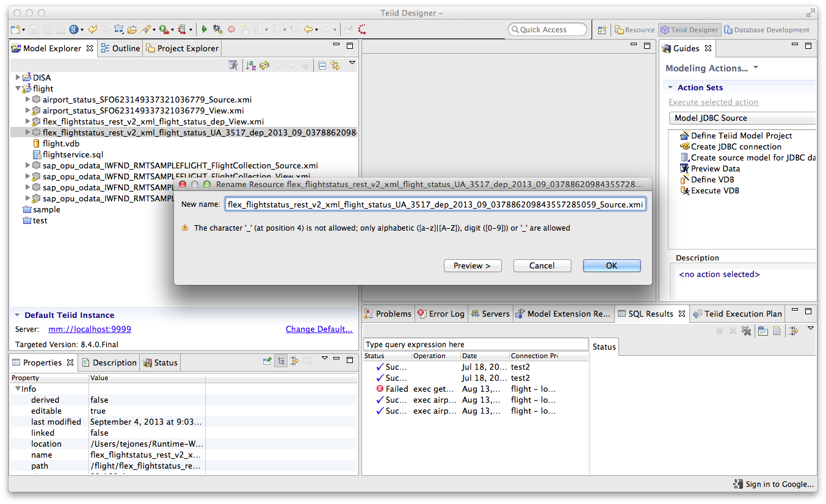Click the New wizard toolbar icon
Image resolution: width=826 pixels, height=504 pixels.
15,29
